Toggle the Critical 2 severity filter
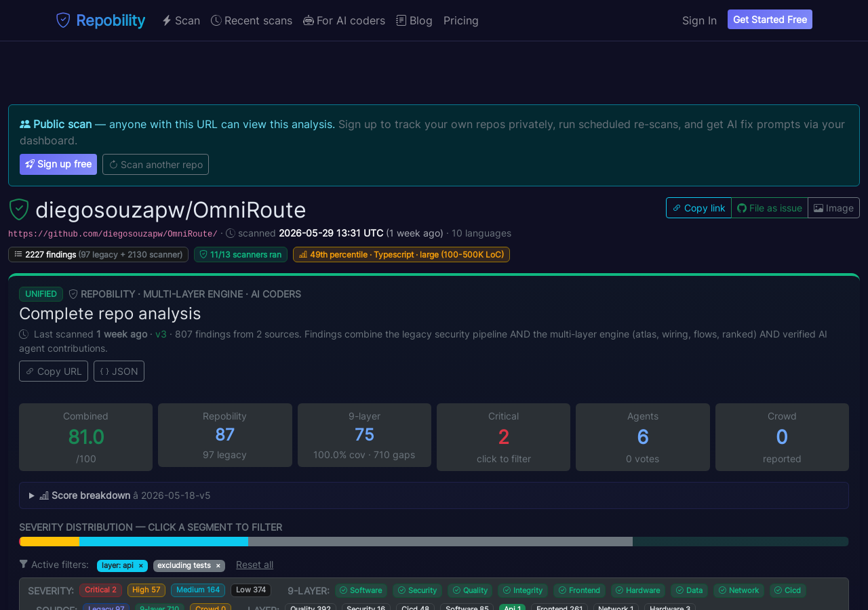 tap(100, 590)
